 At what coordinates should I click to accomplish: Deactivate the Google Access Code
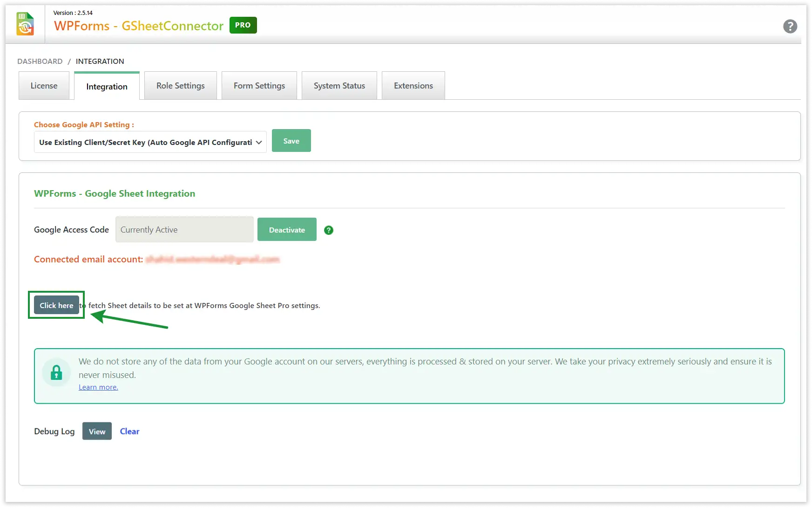(286, 229)
